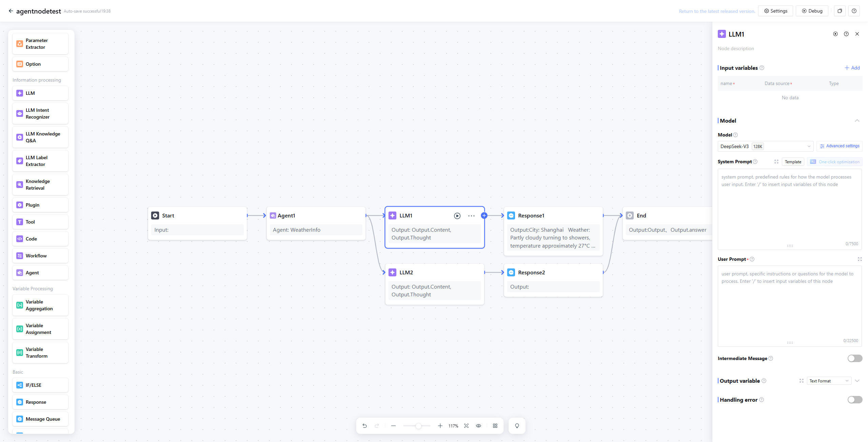Click the undo arrow in bottom toolbar
The image size is (868, 442).
pos(364,426)
